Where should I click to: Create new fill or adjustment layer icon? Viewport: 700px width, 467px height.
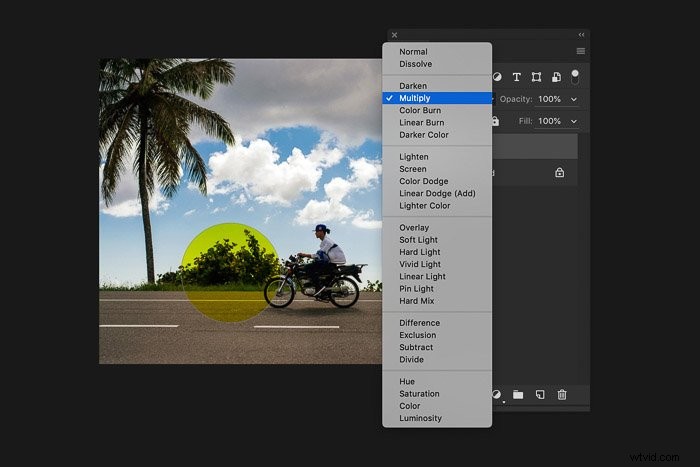tap(497, 395)
